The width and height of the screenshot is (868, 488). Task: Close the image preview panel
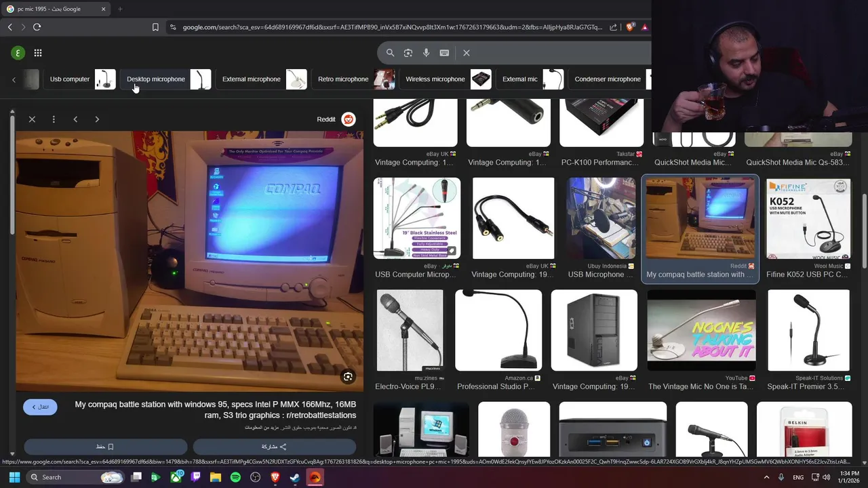[32, 119]
